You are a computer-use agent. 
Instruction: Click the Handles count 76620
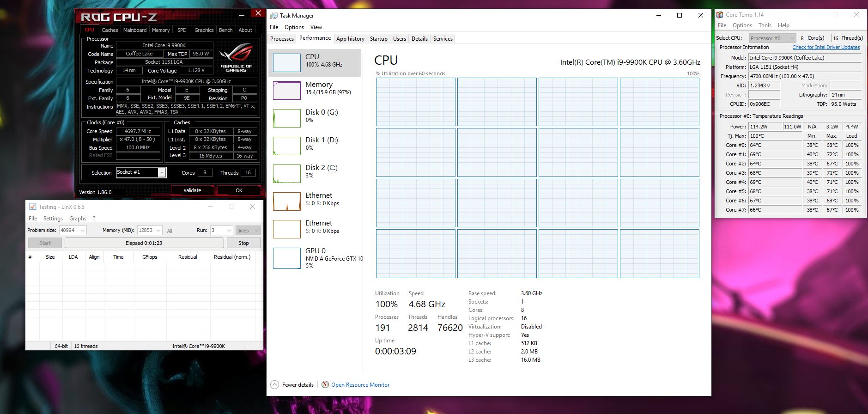point(450,328)
